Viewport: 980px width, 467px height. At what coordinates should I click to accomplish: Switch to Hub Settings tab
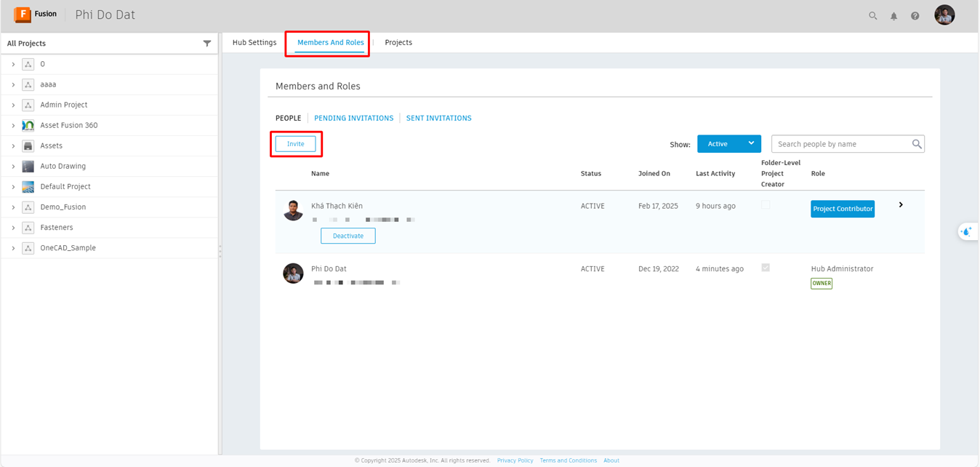[x=254, y=42]
